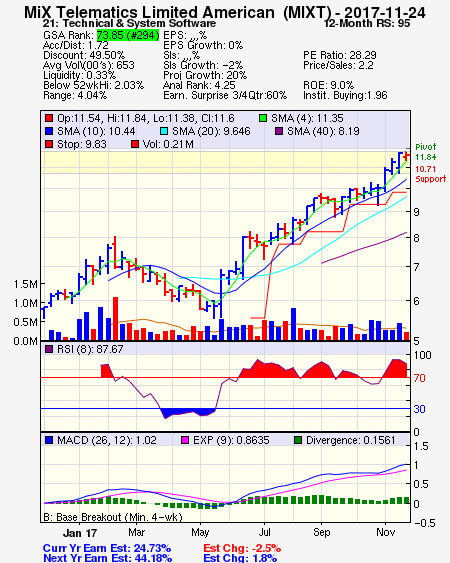
Task: Click Earn. Surprise 3/4Qtr:60% text
Action: [225, 96]
